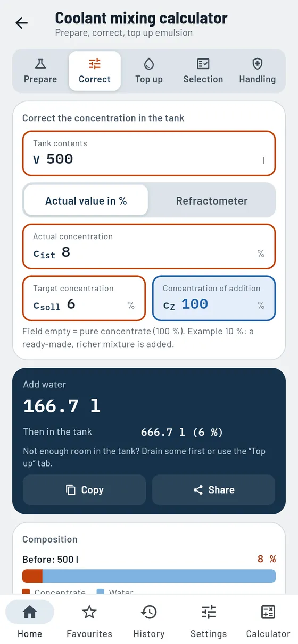Open History clock icon
Viewport: 298px width, 644px height.
pos(149,620)
